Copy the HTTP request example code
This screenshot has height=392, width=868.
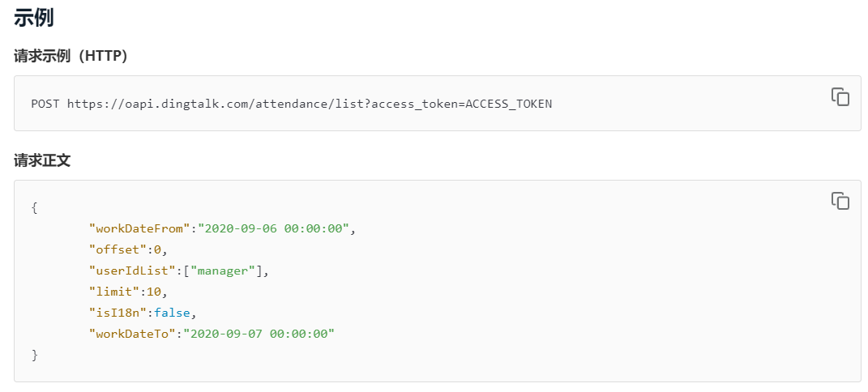[x=840, y=96]
